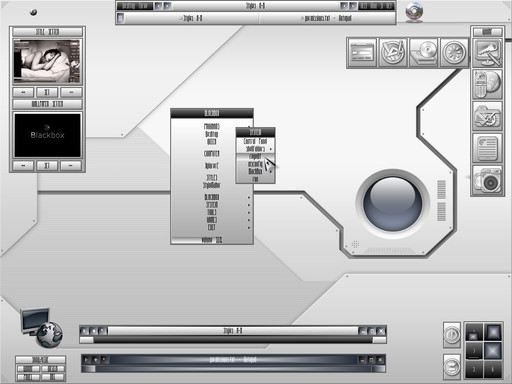Expand the System submenu in the Blackbox menu
Image resolution: width=512 pixels, height=384 pixels.
click(212, 205)
